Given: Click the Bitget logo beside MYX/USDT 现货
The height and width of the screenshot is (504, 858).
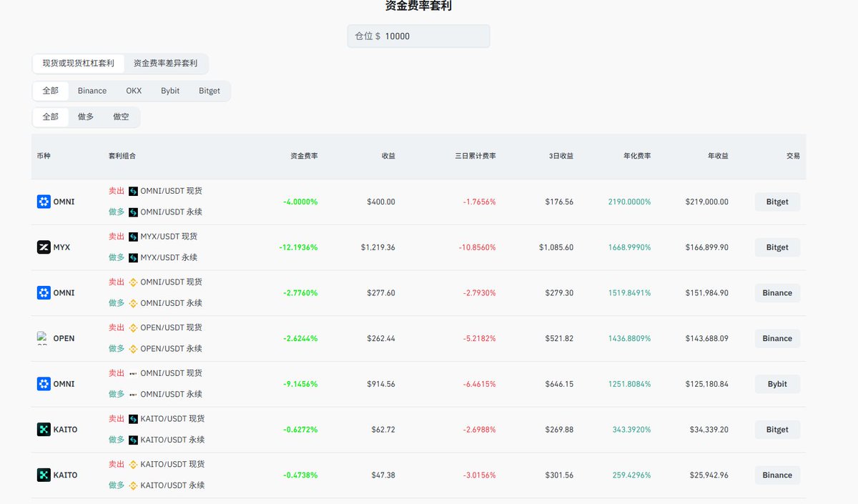Looking at the screenshot, I should (x=133, y=237).
